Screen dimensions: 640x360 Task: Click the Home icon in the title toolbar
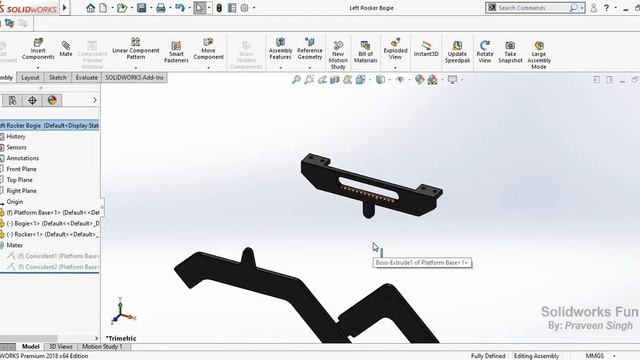91,8
